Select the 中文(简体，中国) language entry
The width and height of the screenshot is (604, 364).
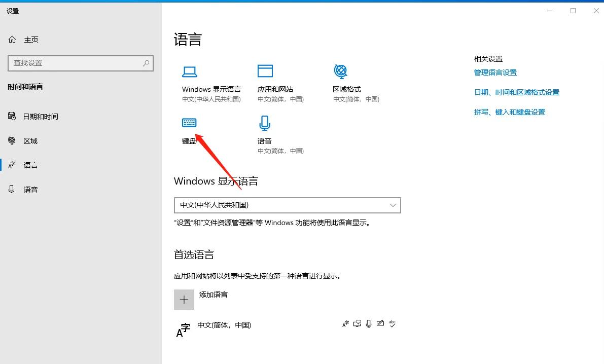(x=225, y=325)
